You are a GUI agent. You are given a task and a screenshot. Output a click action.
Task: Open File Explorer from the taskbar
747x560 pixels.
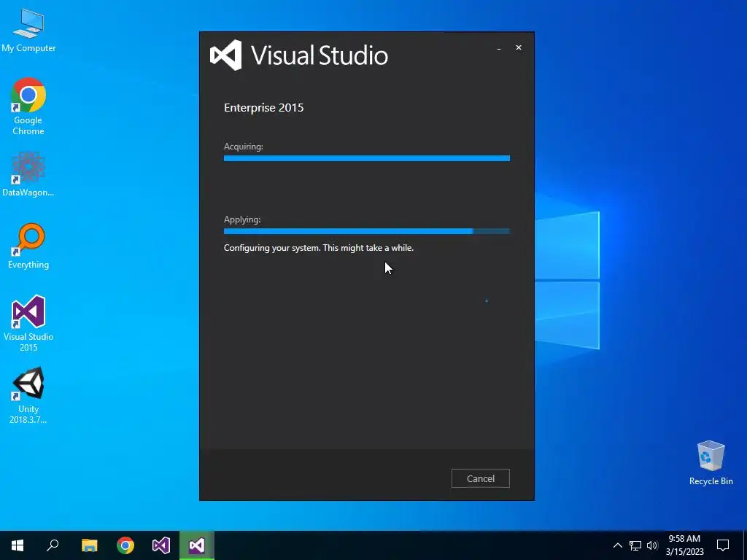click(x=89, y=545)
